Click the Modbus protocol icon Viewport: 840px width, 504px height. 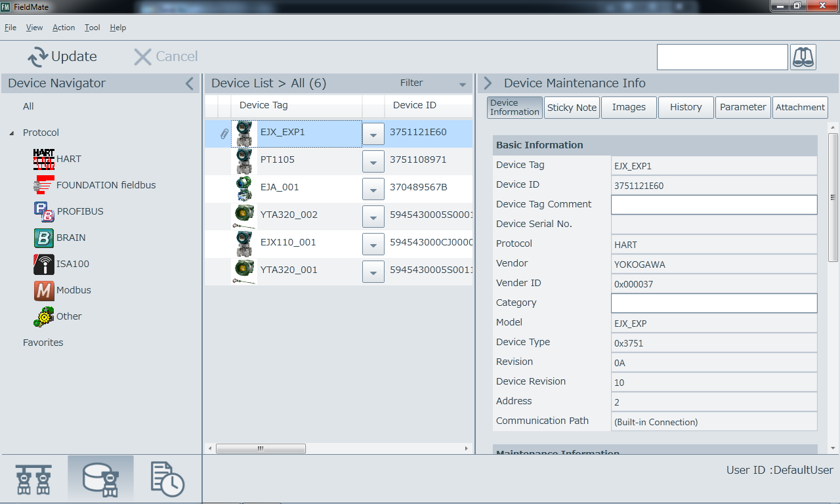pyautogui.click(x=44, y=290)
